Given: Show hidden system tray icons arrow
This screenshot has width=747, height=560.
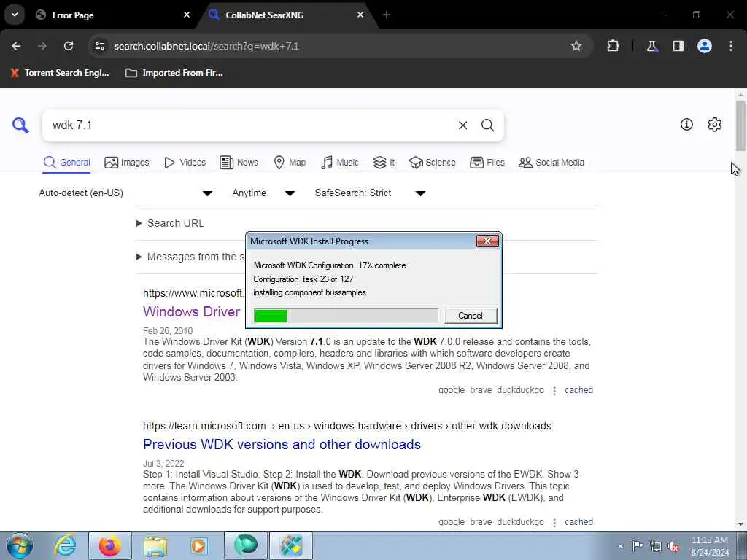Looking at the screenshot, I should point(620,546).
